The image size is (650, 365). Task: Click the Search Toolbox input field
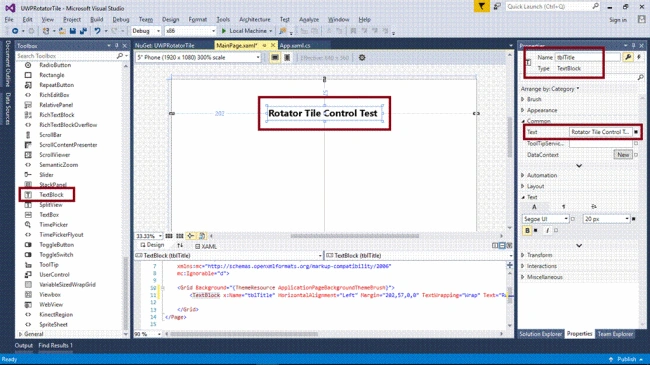(x=66, y=56)
